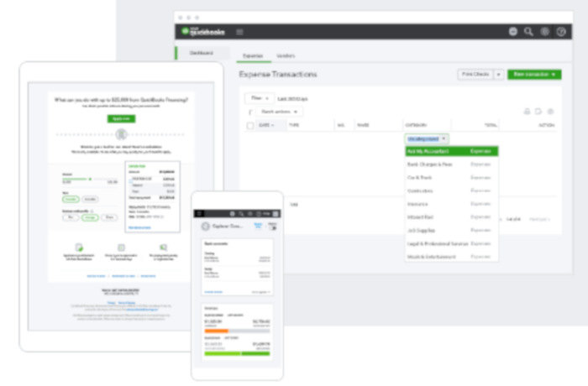Screen dimensions: 588x386
Task: Click the company logo circle on phone
Action: [x=206, y=226]
